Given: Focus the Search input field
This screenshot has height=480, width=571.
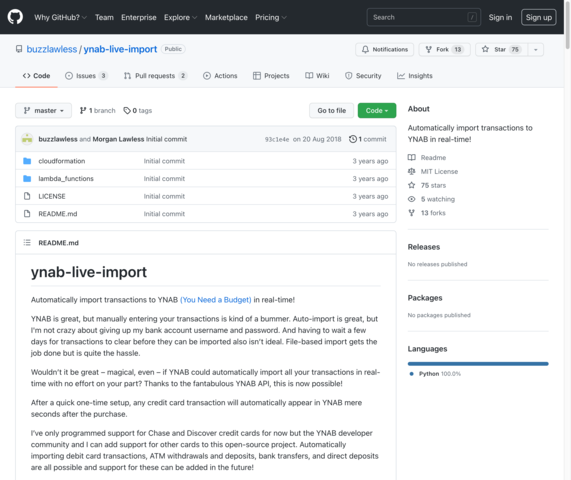Looking at the screenshot, I should (x=424, y=17).
